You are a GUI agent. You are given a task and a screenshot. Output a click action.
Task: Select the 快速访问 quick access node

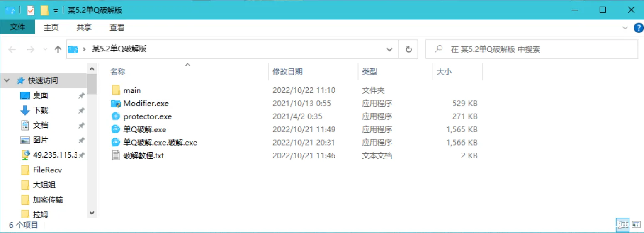coord(43,80)
